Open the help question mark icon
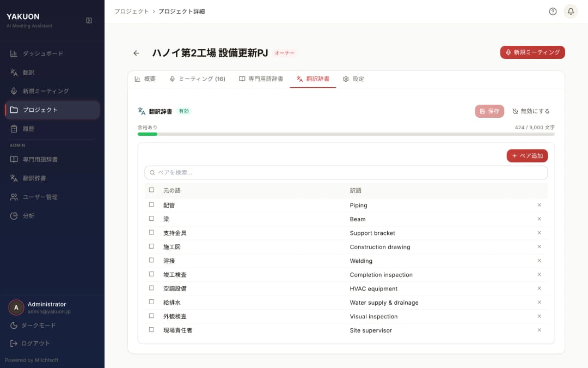The width and height of the screenshot is (588, 368). click(x=553, y=11)
